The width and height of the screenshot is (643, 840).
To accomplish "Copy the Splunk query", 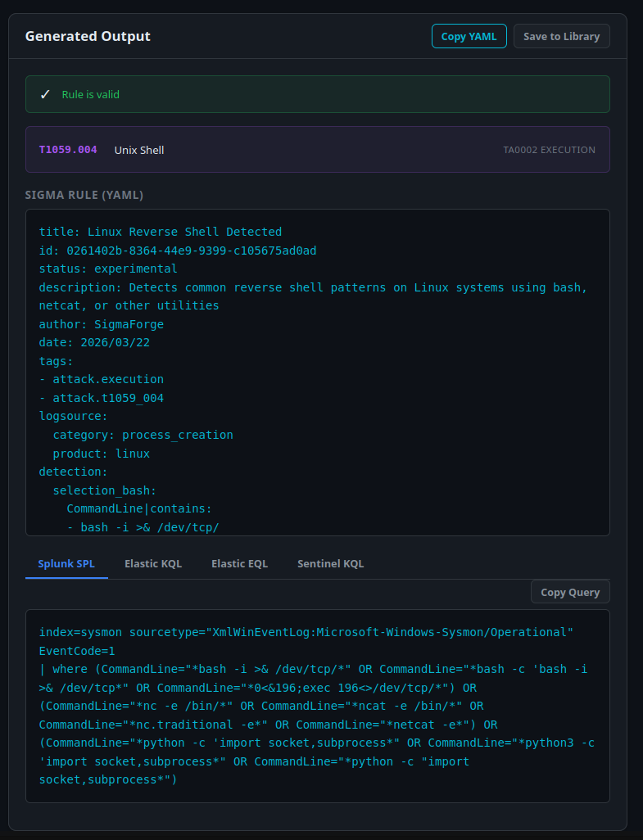I will click(569, 591).
